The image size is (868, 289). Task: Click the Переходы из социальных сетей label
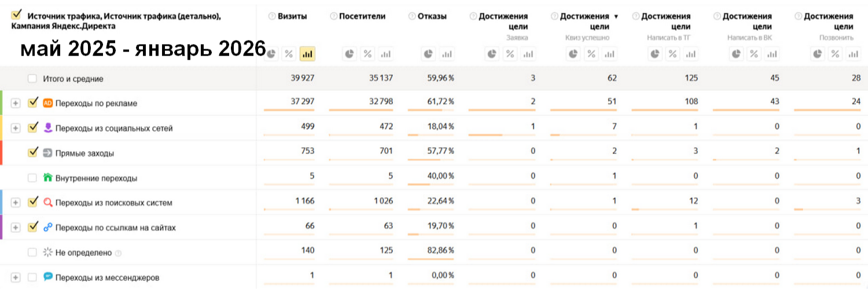pos(113,128)
